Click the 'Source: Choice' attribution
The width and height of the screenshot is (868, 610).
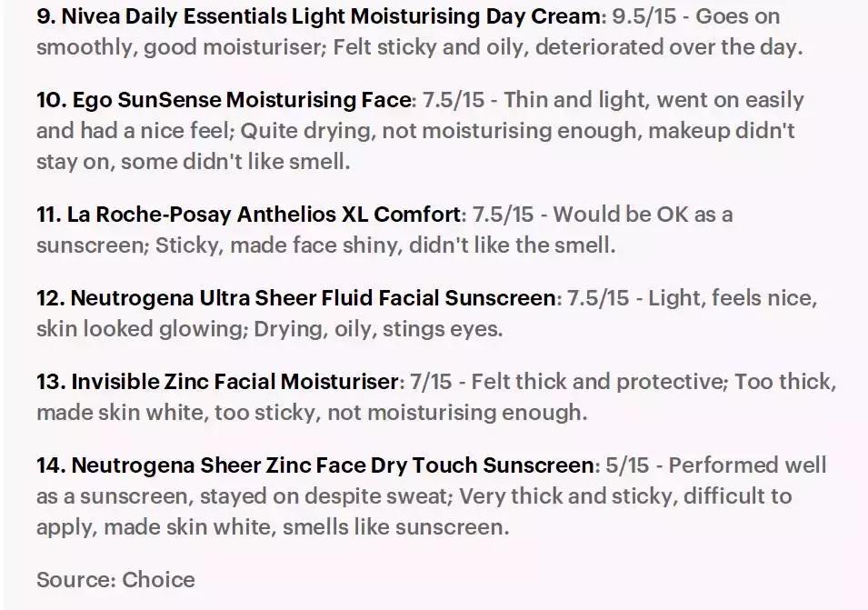[x=115, y=580]
